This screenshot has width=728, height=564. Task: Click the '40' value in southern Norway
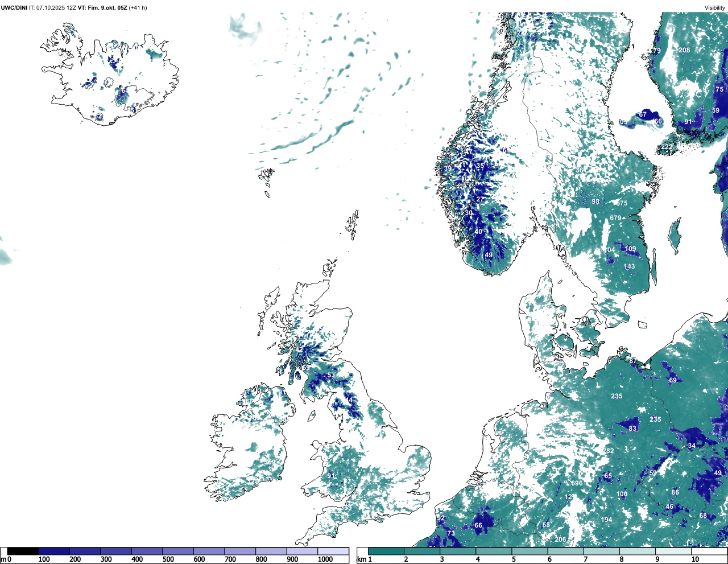pos(478,232)
